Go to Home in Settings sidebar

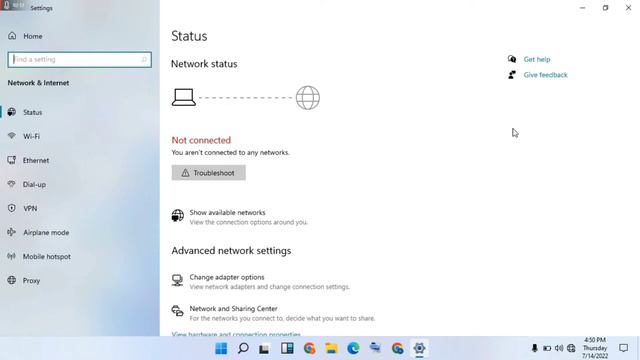click(x=33, y=36)
